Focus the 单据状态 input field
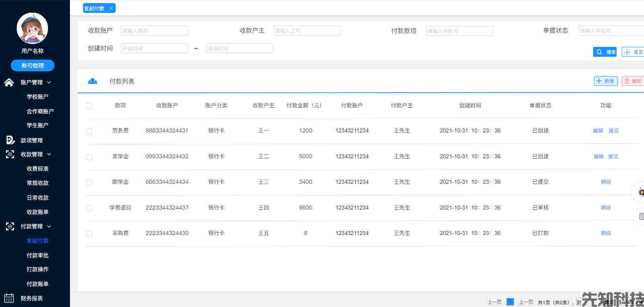The height and width of the screenshot is (307, 644). tap(611, 31)
